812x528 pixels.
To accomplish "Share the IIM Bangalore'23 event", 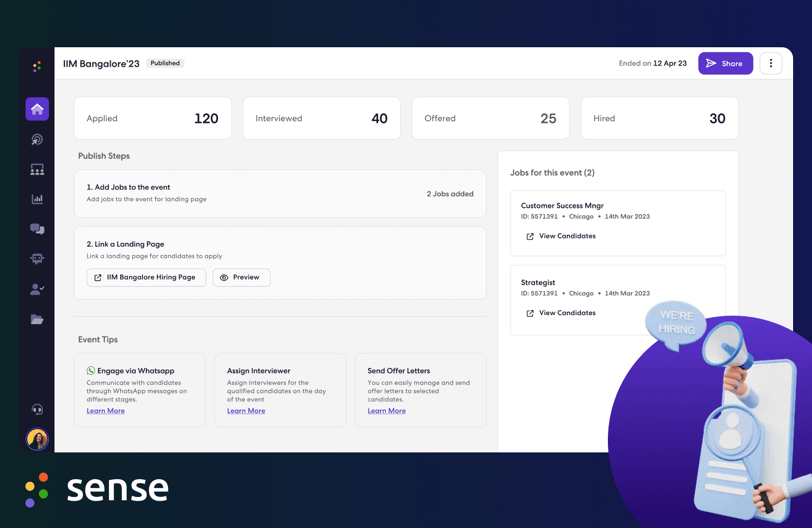I will (726, 63).
